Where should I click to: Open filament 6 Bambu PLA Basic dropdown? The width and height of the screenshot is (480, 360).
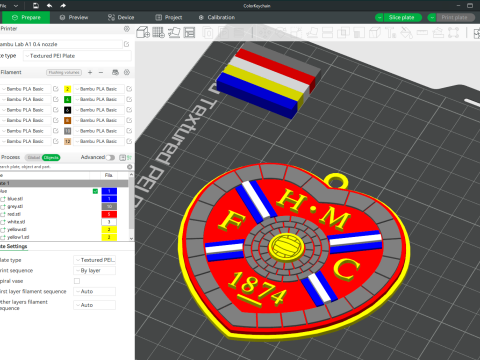99,110
